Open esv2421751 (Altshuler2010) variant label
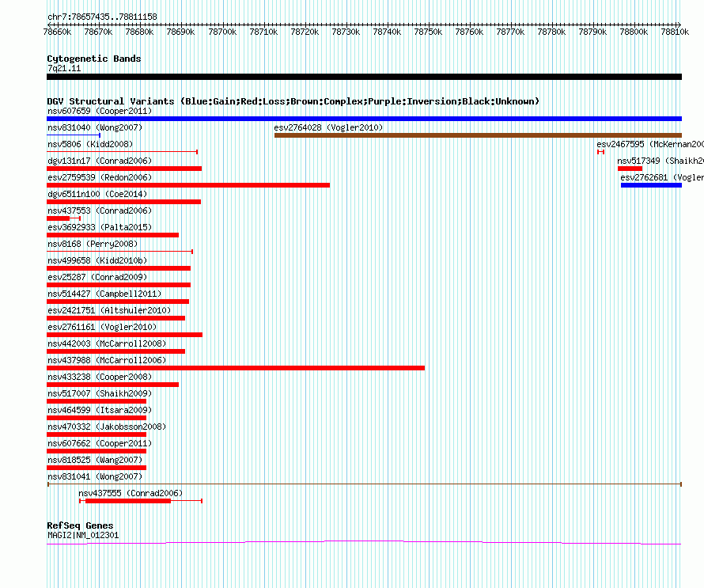The height and width of the screenshot is (588, 704). coord(109,310)
